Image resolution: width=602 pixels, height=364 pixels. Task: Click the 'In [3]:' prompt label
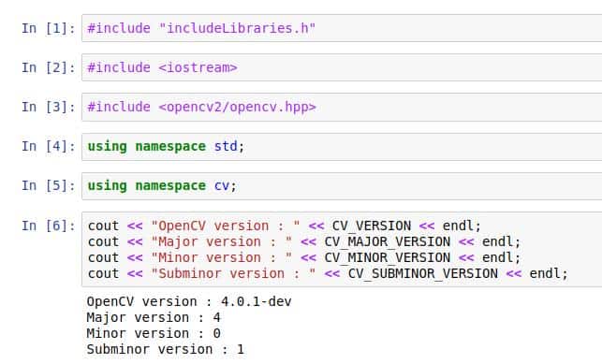coord(49,107)
